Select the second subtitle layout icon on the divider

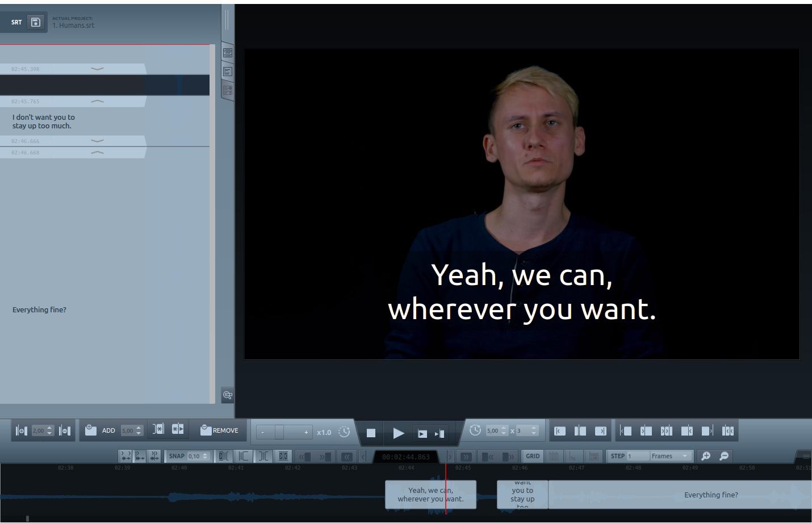(x=228, y=72)
